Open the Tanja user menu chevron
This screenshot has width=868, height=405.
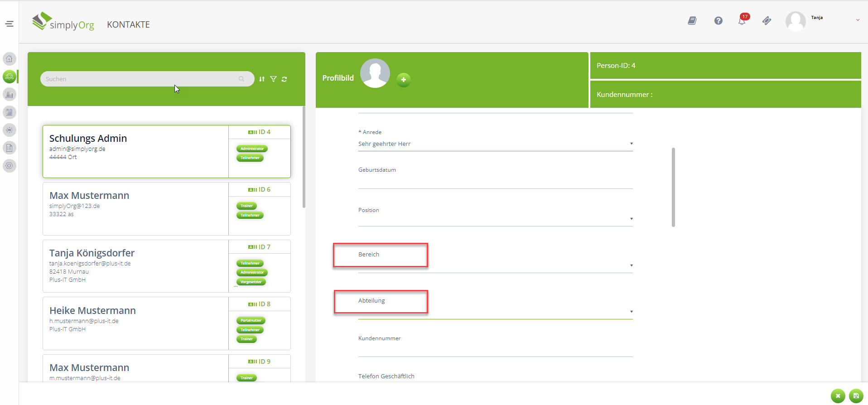click(858, 20)
